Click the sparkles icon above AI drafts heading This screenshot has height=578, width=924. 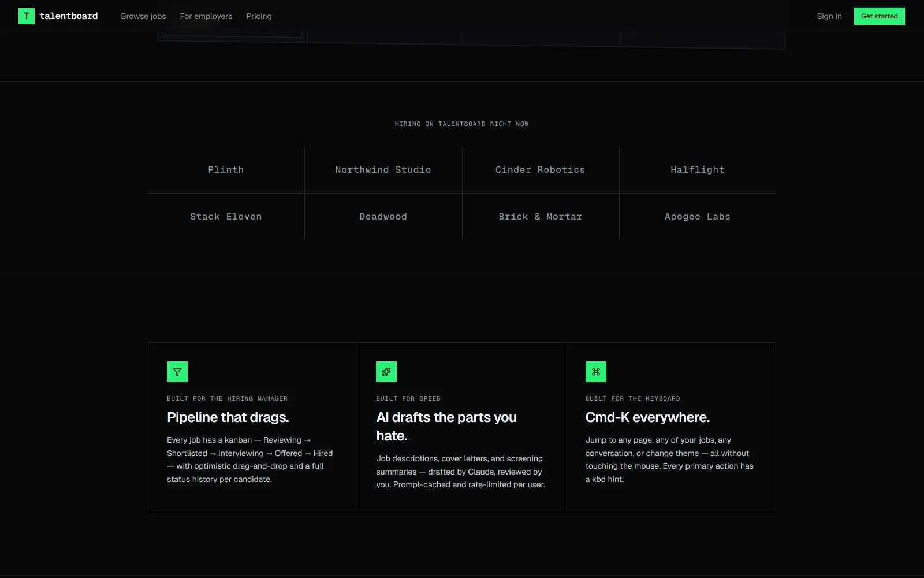pyautogui.click(x=386, y=372)
